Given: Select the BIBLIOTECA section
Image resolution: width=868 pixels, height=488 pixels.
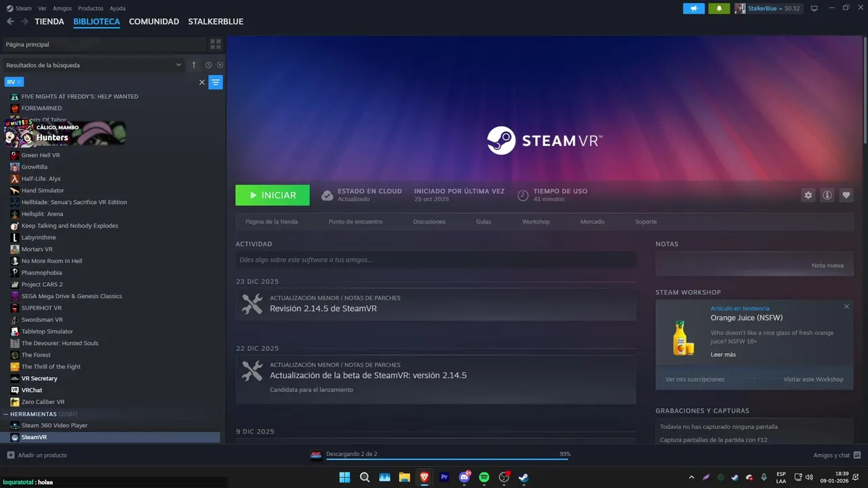Looking at the screenshot, I should (97, 22).
